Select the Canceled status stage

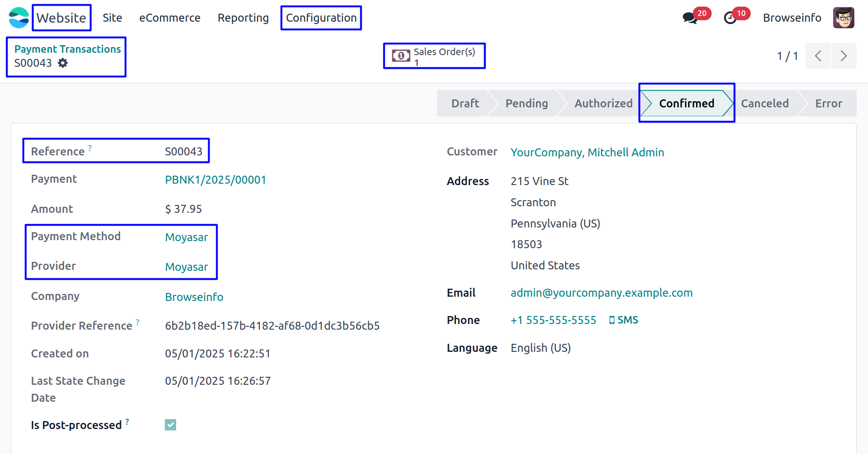coord(765,103)
